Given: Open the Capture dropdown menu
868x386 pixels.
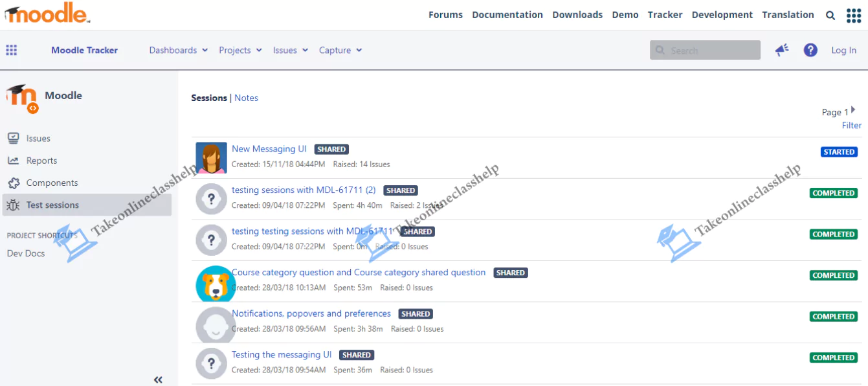Looking at the screenshot, I should pos(340,51).
